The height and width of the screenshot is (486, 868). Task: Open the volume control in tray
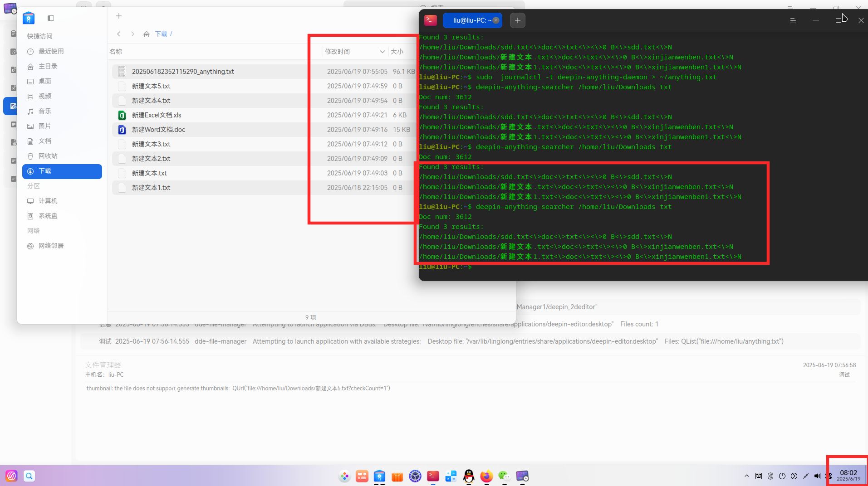(817, 476)
